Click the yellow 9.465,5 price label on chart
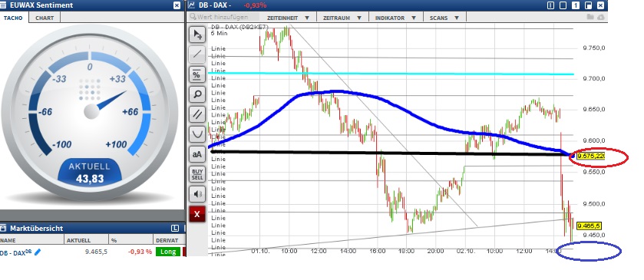The width and height of the screenshot is (644, 280). [589, 226]
